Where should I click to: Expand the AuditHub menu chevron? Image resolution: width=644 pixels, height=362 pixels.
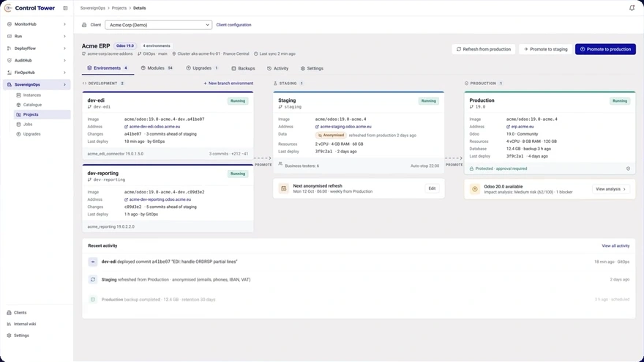pos(64,61)
